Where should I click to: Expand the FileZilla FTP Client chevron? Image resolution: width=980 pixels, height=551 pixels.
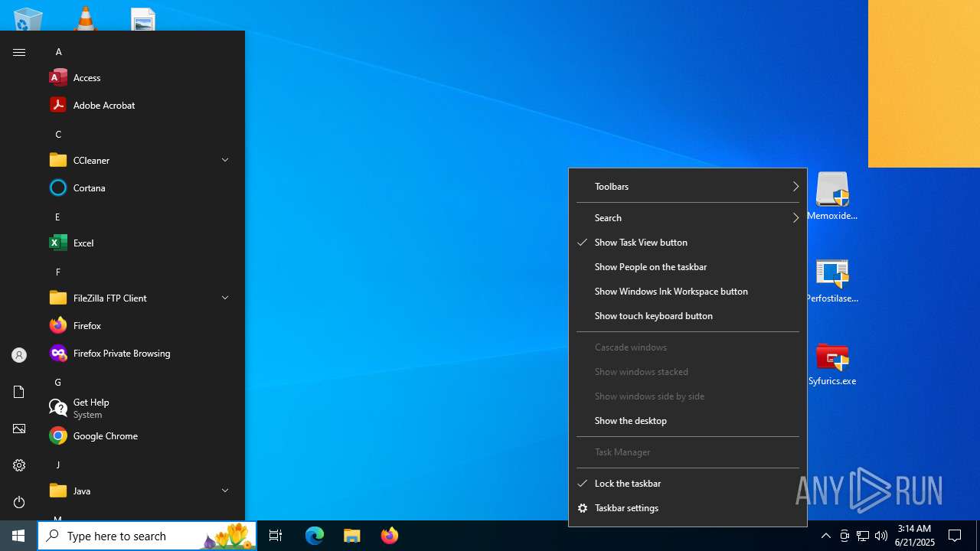(225, 298)
